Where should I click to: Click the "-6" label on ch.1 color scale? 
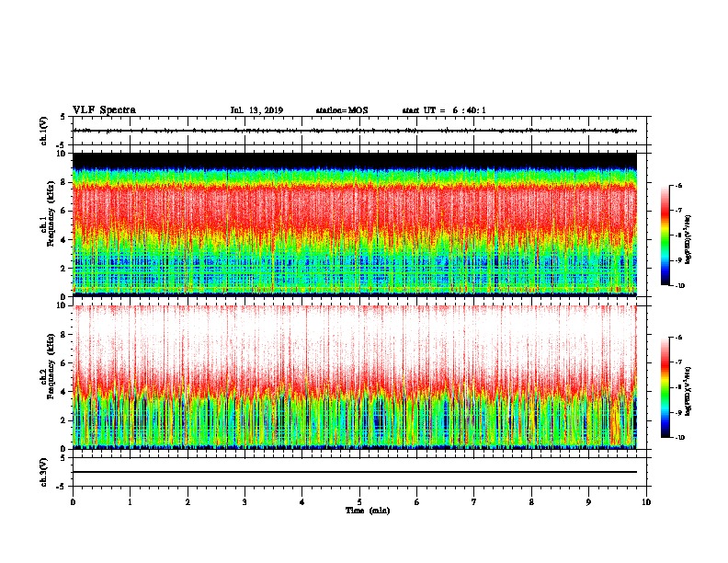pos(678,185)
